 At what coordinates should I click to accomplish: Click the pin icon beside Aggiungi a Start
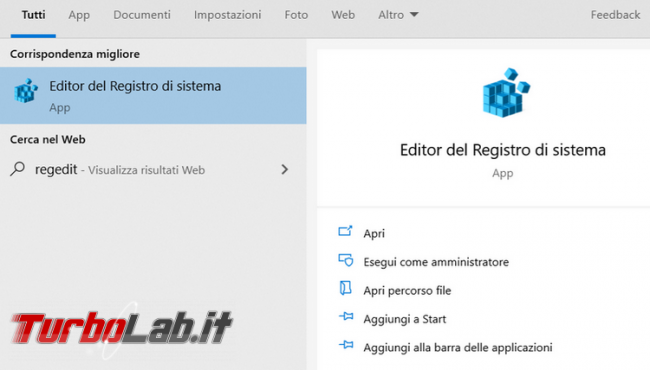346,317
